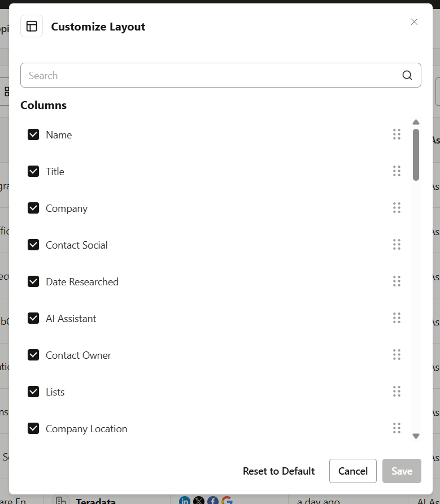Grab the drag handle beside Company
The height and width of the screenshot is (504, 440).
point(397,208)
